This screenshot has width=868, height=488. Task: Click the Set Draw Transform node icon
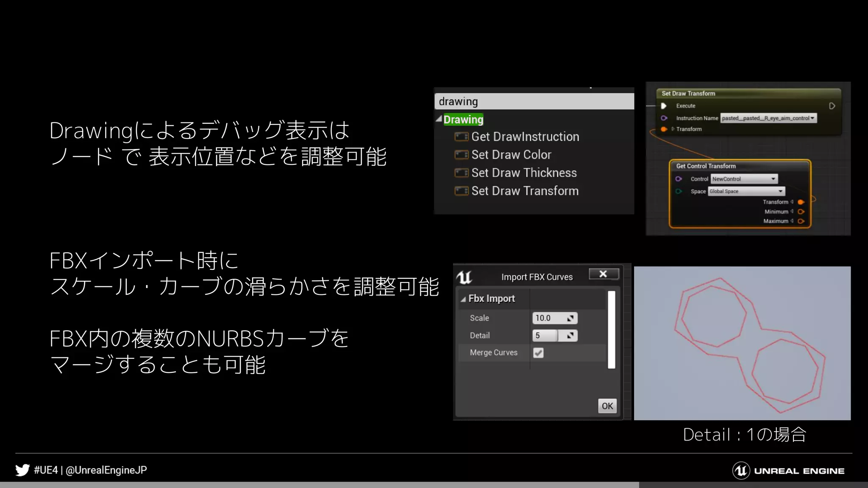[461, 191]
